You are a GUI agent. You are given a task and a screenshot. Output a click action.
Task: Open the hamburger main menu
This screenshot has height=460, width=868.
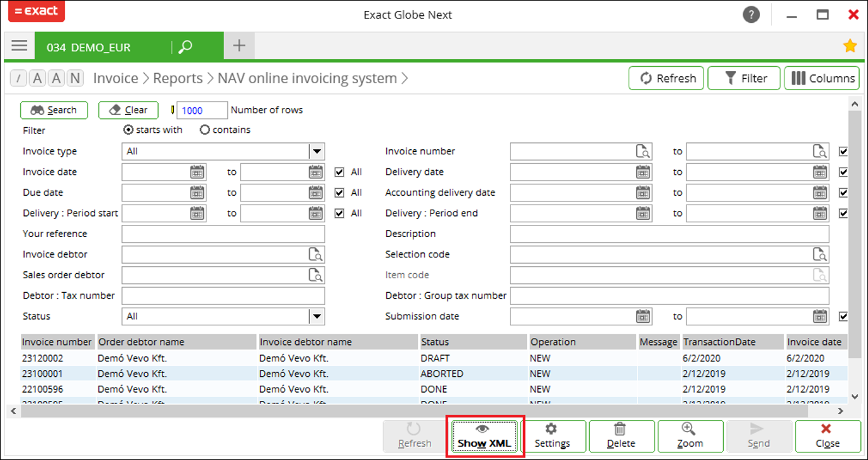20,46
